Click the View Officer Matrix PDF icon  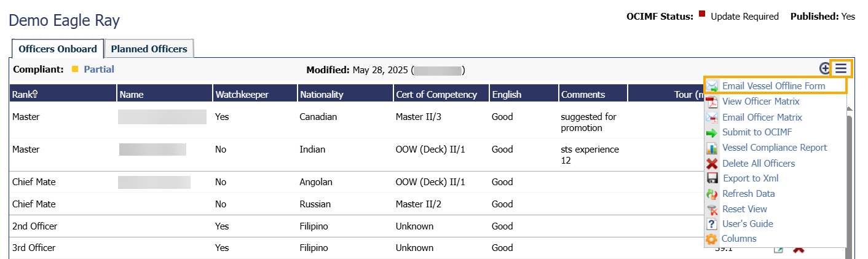(712, 102)
